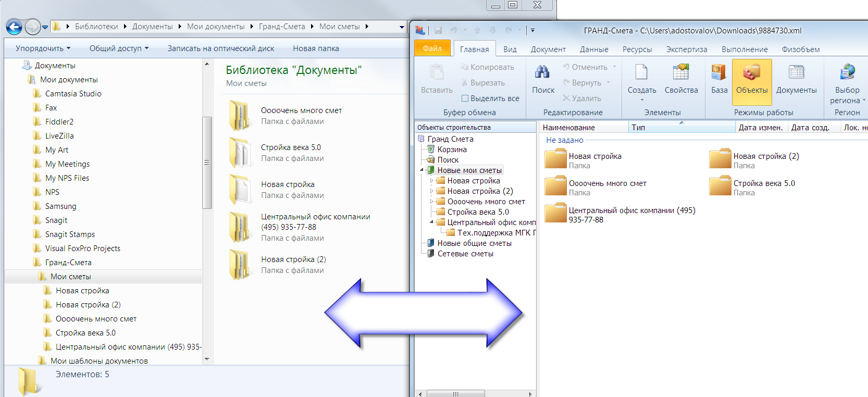This screenshot has width=868, height=397.
Task: Select Camtasia Studio in Explorer navigation tree
Action: pyautogui.click(x=73, y=94)
